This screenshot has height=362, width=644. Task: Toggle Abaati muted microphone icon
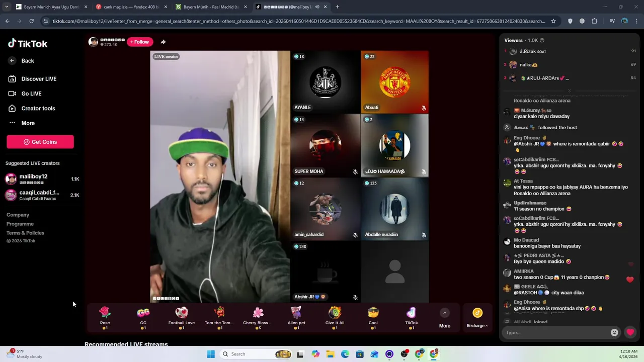[424, 108]
